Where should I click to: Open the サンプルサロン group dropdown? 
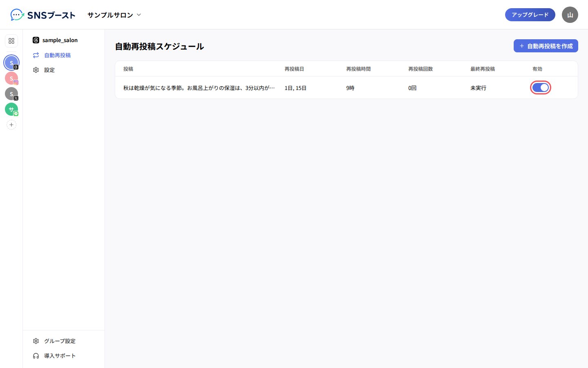[114, 15]
